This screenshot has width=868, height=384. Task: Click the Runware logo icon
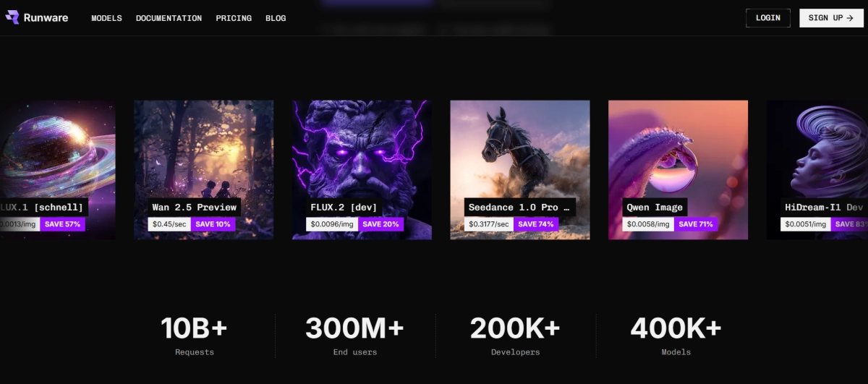[x=12, y=17]
